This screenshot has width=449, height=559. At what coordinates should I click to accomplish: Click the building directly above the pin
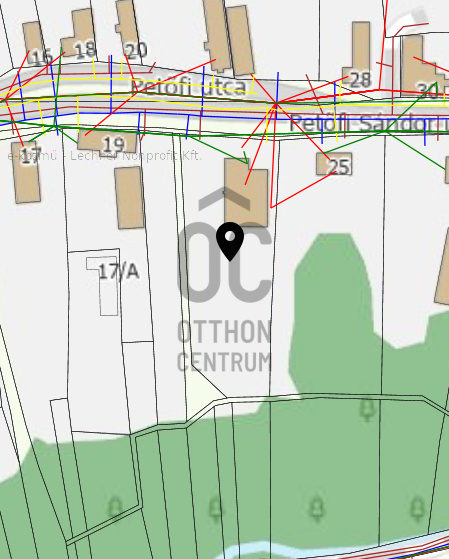coord(246,193)
